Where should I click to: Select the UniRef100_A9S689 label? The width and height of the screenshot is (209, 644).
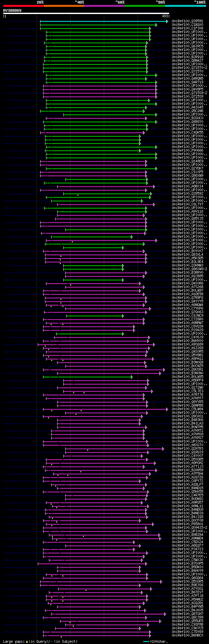click(187, 345)
